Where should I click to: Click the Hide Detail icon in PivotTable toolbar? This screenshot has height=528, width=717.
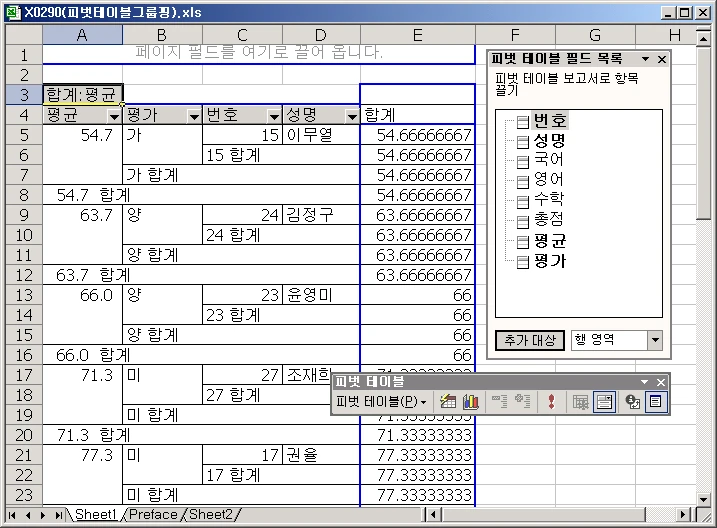point(499,402)
